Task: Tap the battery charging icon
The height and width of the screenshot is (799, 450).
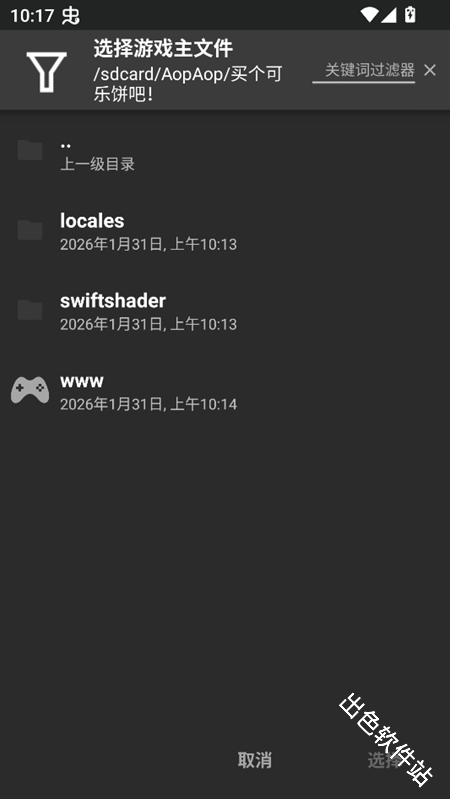Action: tap(410, 14)
